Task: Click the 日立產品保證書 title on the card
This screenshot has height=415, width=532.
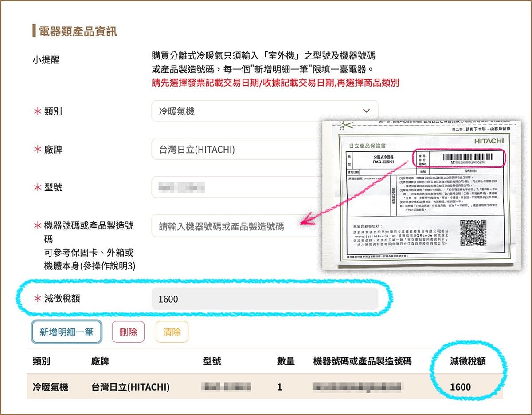Action: (368, 146)
